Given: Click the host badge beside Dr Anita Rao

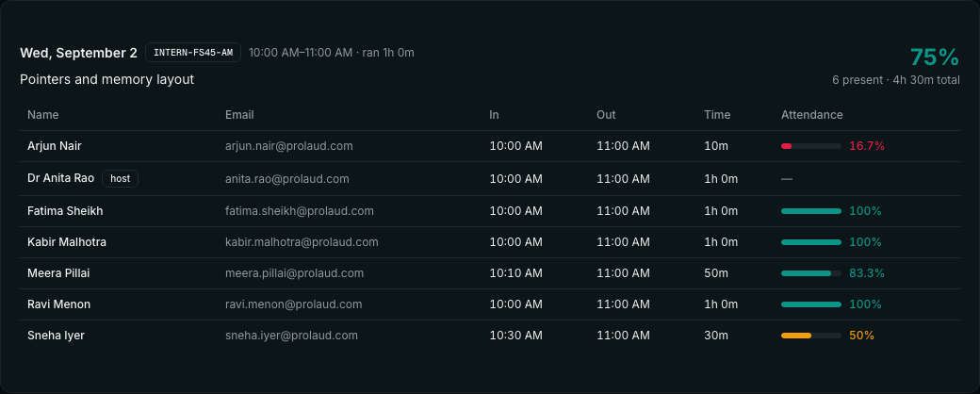Looking at the screenshot, I should (120, 179).
